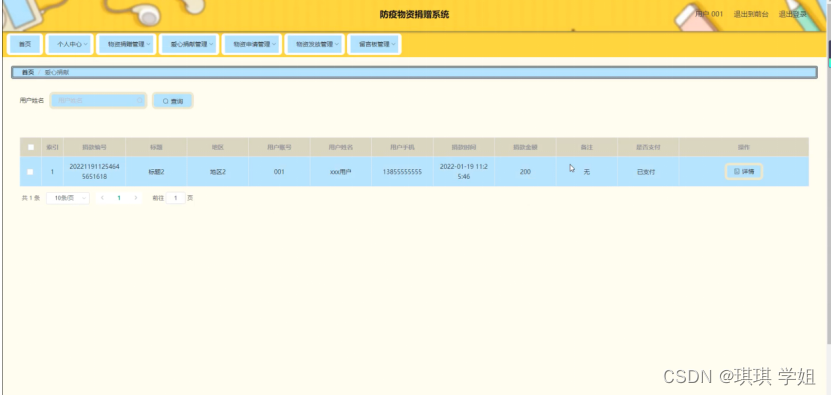Click the 2022-01-19 11:25:46 time cell
This screenshot has width=831, height=395.
(464, 171)
